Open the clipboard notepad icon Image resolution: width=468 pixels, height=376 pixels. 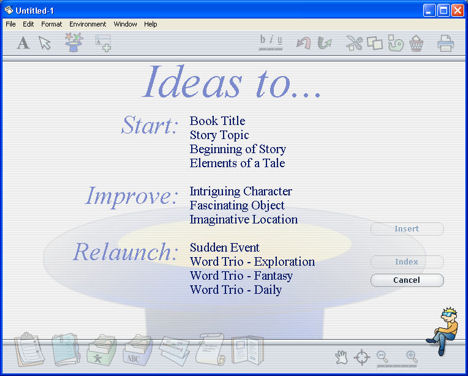click(29, 349)
